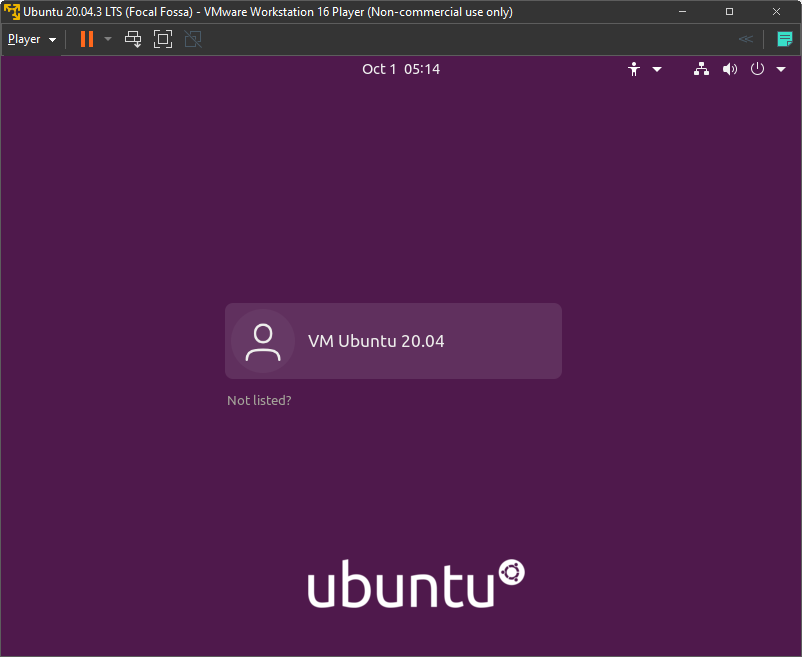
Task: Expand the system menu arrow
Action: [x=781, y=69]
